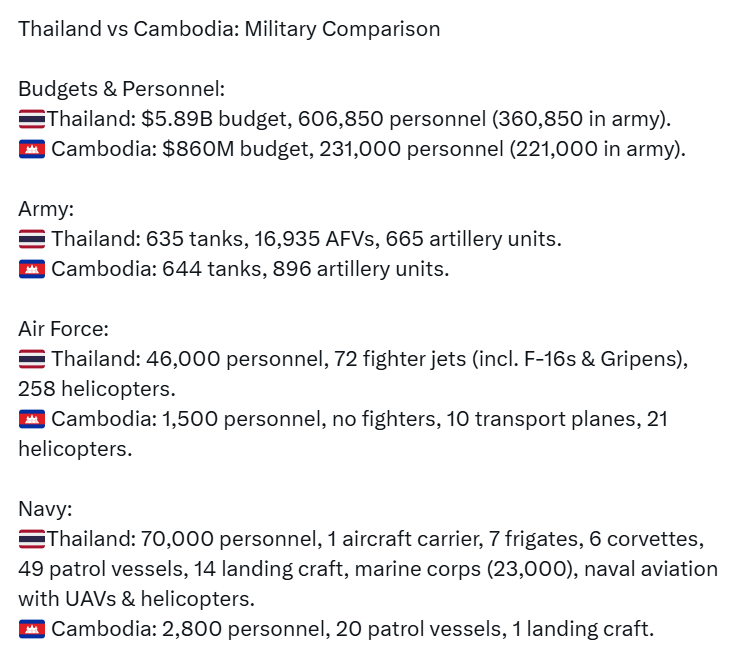The width and height of the screenshot is (740, 664).
Task: Click the Thailand flag under Air Force
Action: (x=32, y=359)
